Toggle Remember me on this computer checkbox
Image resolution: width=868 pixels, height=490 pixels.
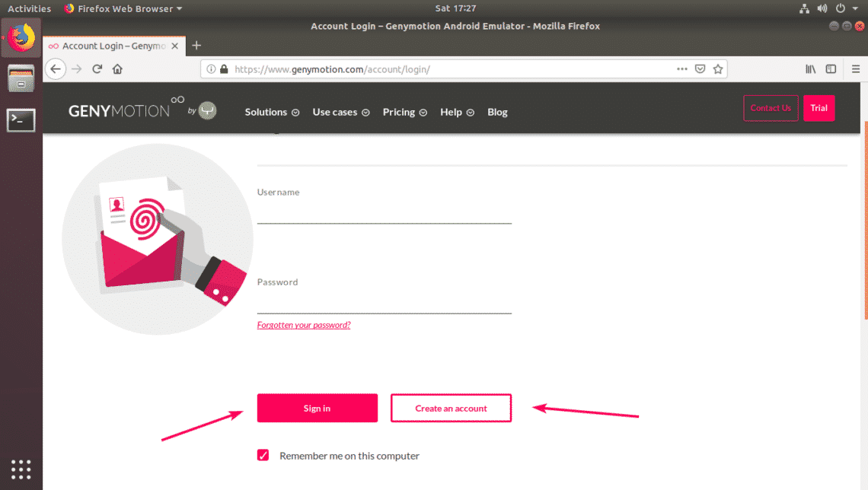[263, 456]
